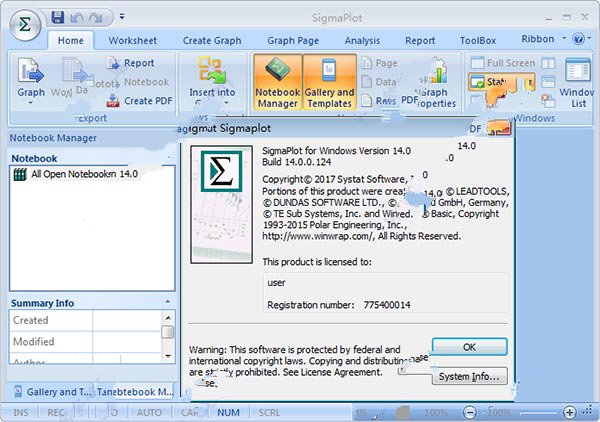
Task: Select the Analysis tab
Action: [362, 41]
